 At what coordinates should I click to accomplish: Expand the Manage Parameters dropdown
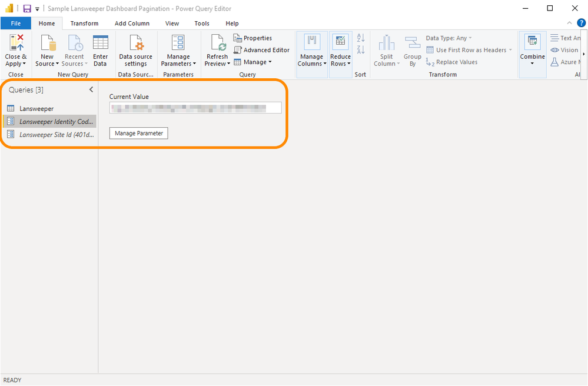coord(178,64)
